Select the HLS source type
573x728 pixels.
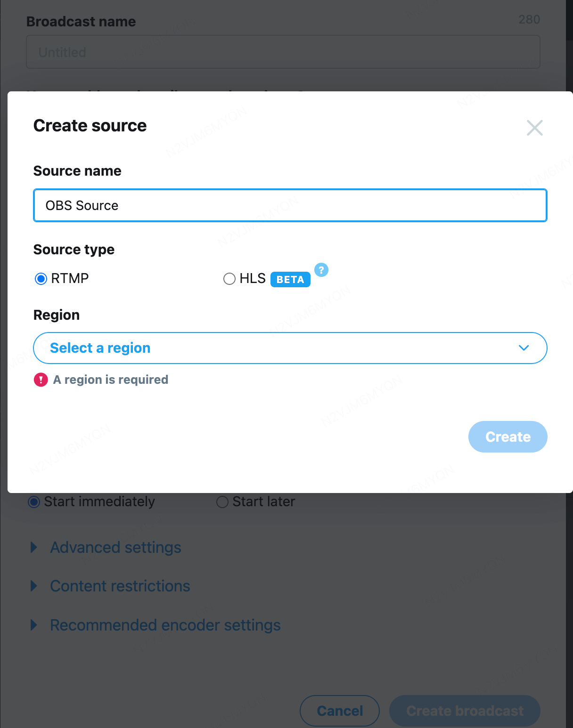(x=229, y=279)
